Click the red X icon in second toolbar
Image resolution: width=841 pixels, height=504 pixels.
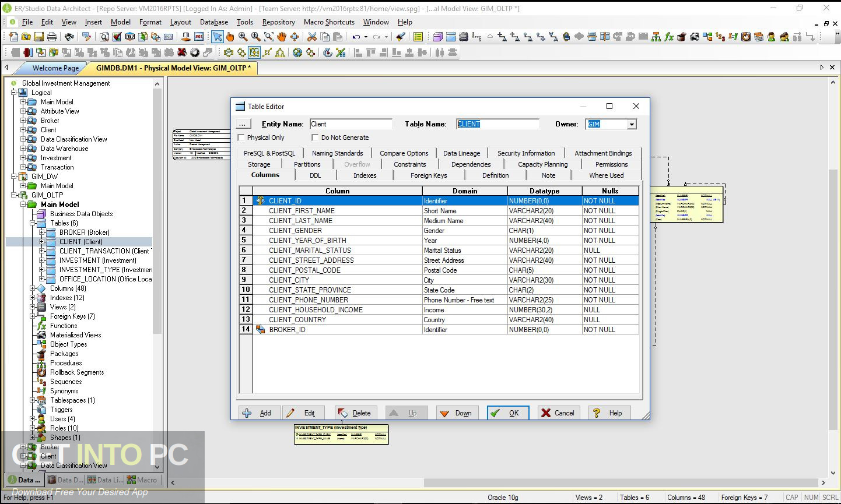coord(182,52)
